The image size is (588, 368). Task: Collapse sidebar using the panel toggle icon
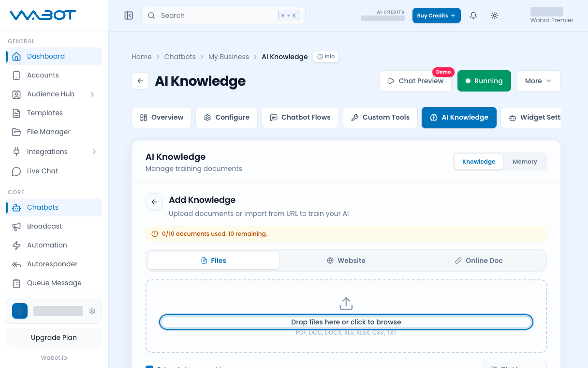(129, 15)
